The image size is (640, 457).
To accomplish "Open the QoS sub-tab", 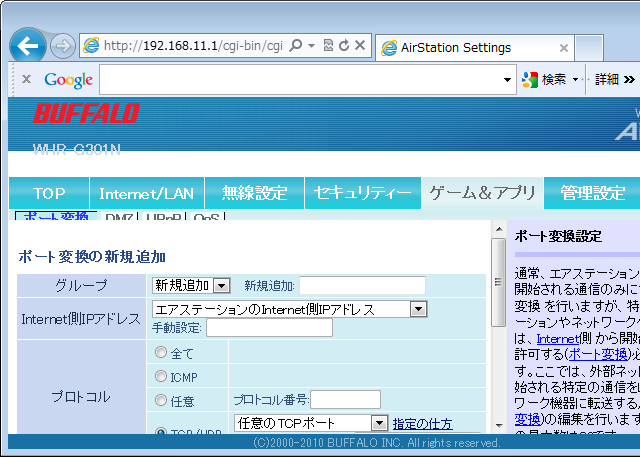I will point(207,216).
